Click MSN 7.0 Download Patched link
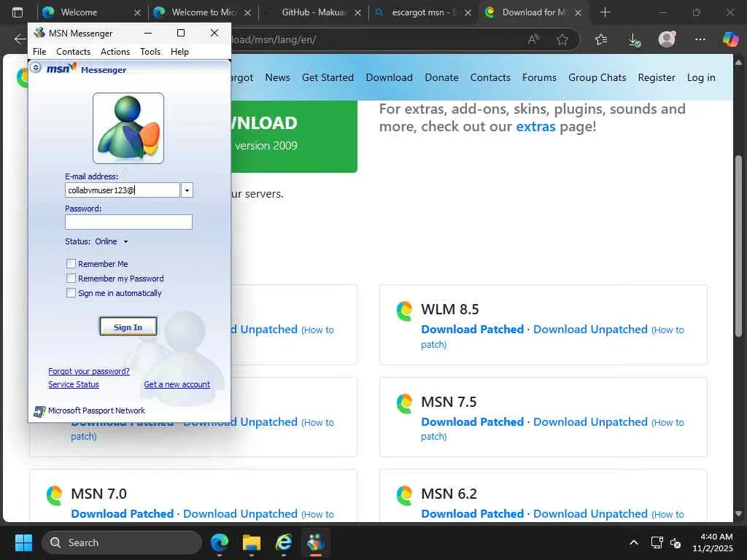Image resolution: width=747 pixels, height=560 pixels. coord(123,514)
